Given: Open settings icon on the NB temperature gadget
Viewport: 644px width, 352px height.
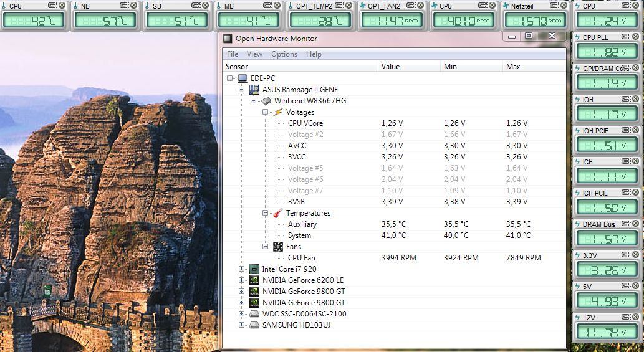Looking at the screenshot, I should coord(124,6).
